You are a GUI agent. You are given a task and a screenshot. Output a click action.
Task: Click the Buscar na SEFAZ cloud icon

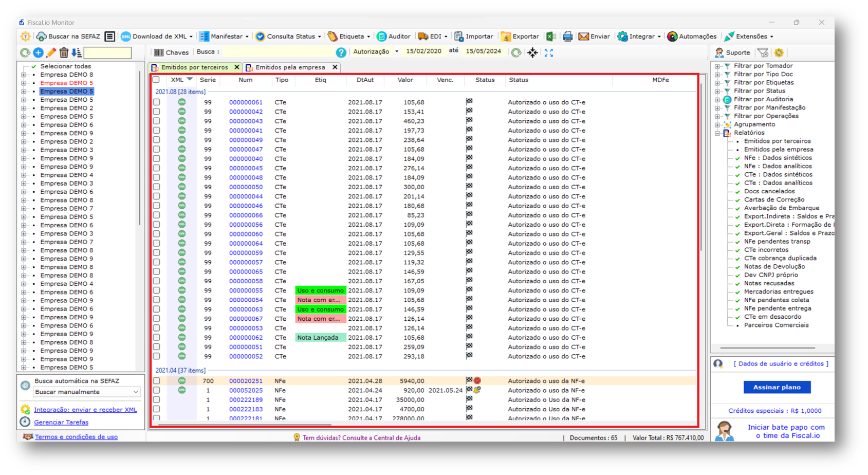click(x=41, y=36)
